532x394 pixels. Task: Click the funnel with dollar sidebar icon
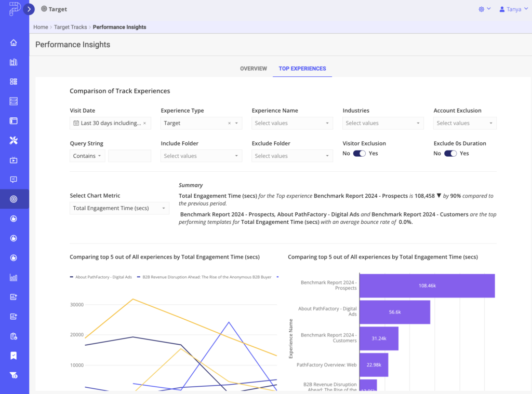click(14, 375)
